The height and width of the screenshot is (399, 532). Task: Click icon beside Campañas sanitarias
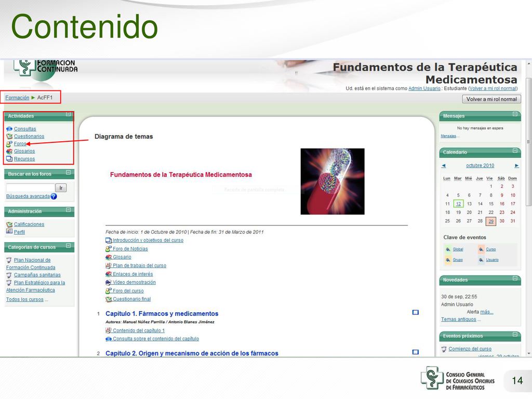[9, 275]
